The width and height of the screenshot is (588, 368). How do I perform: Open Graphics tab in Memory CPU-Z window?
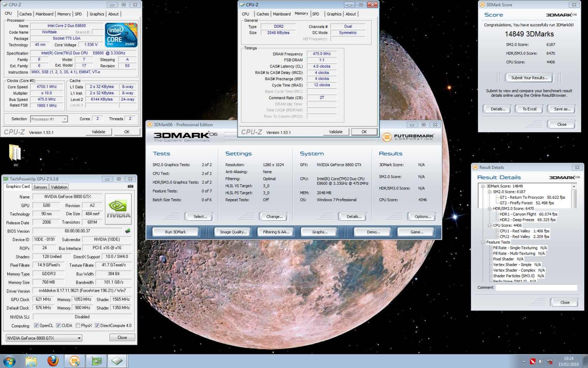(x=334, y=14)
